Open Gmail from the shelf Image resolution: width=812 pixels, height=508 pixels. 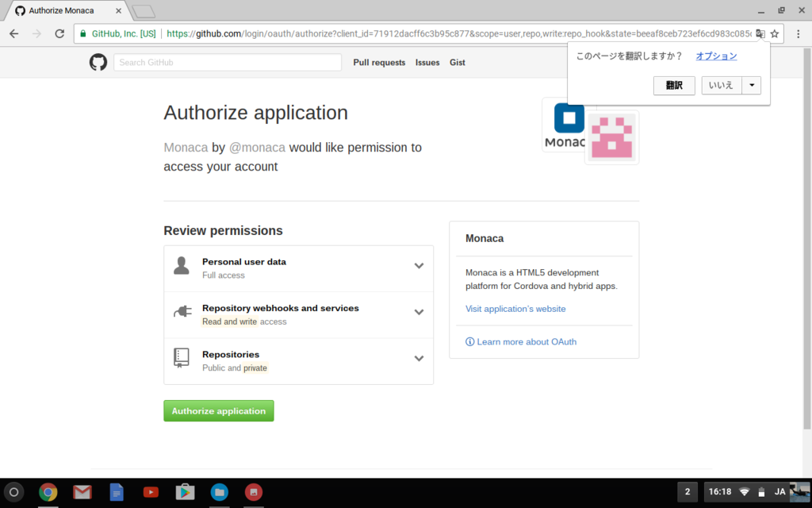[x=82, y=492]
